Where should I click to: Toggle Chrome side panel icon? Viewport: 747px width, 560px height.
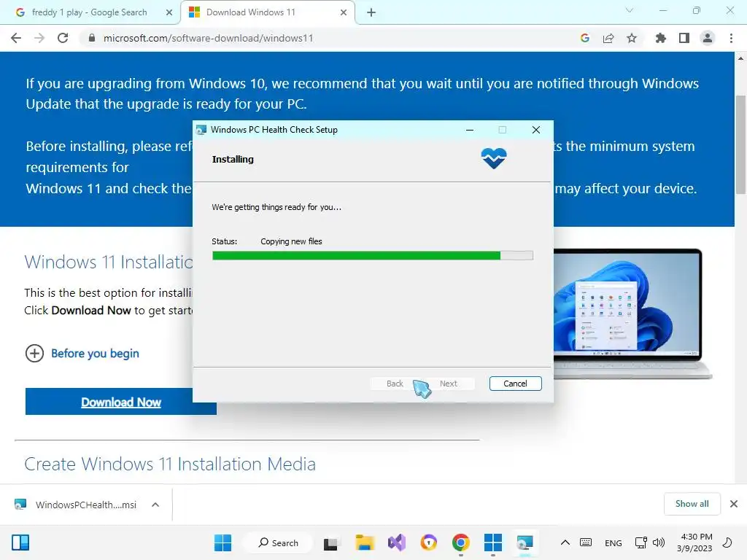click(684, 38)
